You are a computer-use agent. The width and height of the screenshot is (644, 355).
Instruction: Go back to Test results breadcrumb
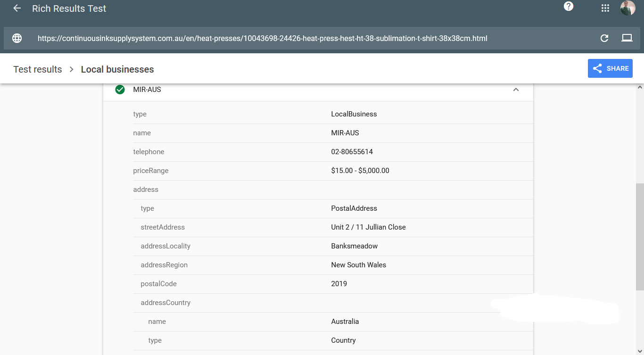click(x=38, y=69)
